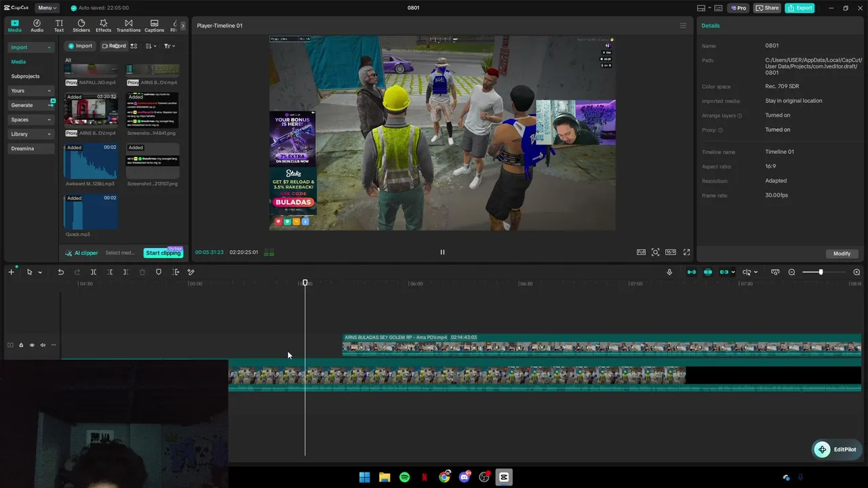Toggle lock on the upper track

[x=21, y=345]
